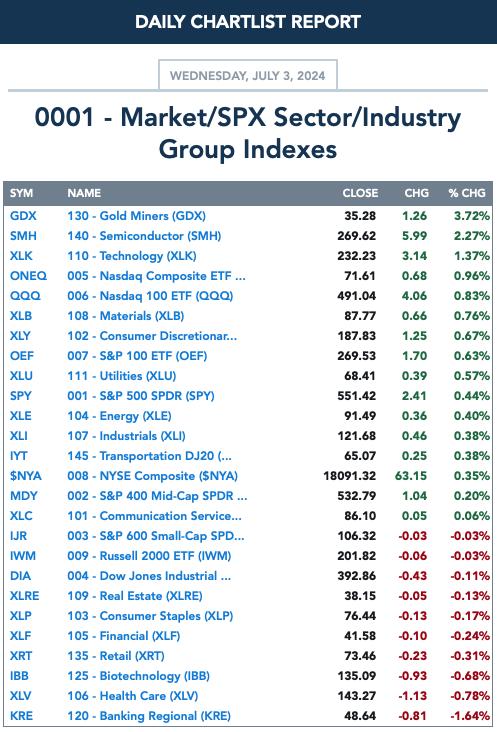Open the 130 - Gold Miners (GDX) chart
Image resolution: width=497 pixels, height=732 pixels.
coord(136,216)
